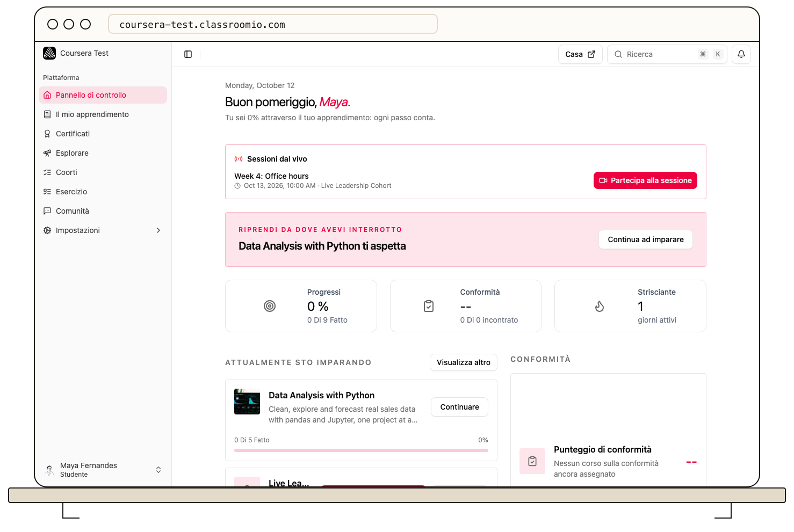
Task: Click Continua ad imparare button
Action: [646, 239]
